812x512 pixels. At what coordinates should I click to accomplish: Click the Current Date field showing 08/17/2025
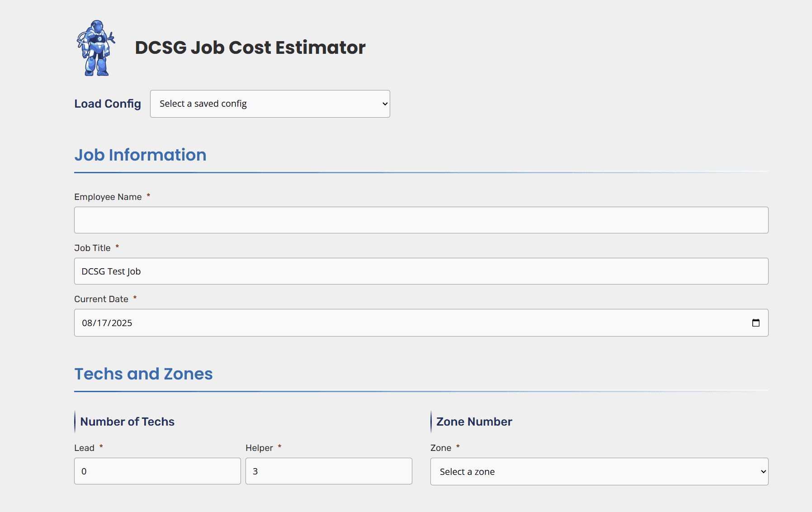421,322
